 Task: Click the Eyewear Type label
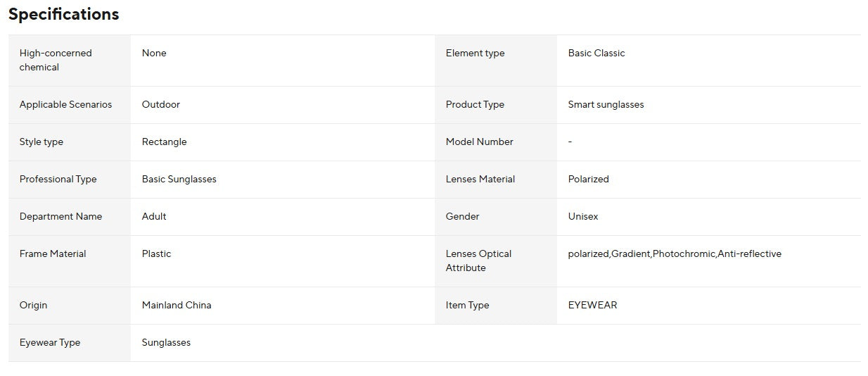pyautogui.click(x=50, y=342)
